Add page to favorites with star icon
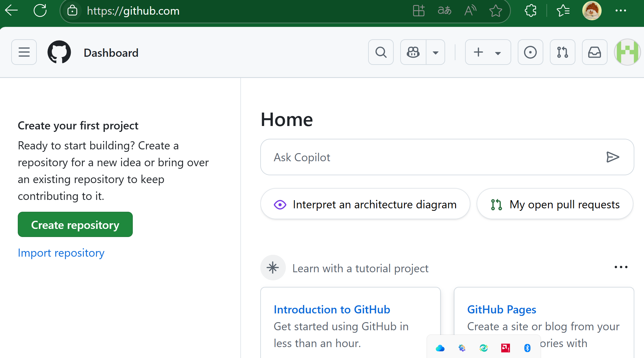644x358 pixels. (x=495, y=11)
